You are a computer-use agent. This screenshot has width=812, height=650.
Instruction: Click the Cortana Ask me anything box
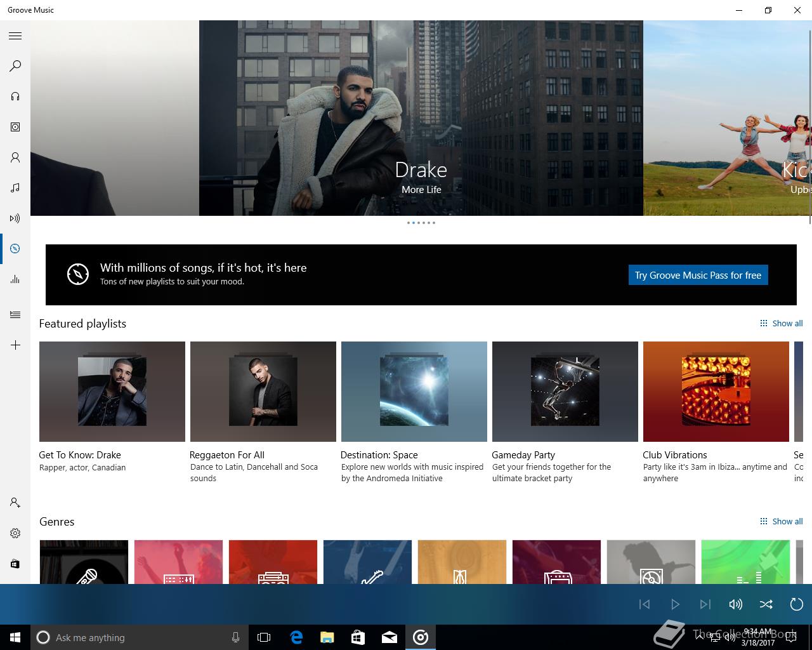(x=140, y=637)
